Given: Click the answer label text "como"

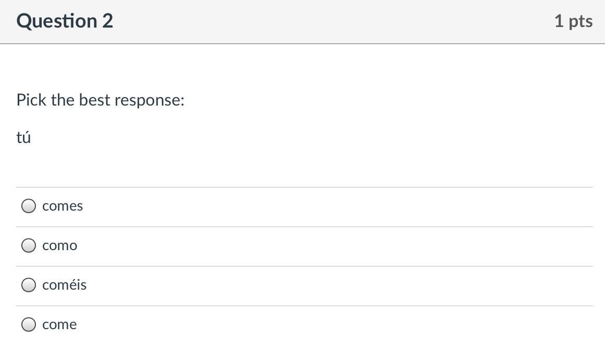Looking at the screenshot, I should pyautogui.click(x=60, y=245).
